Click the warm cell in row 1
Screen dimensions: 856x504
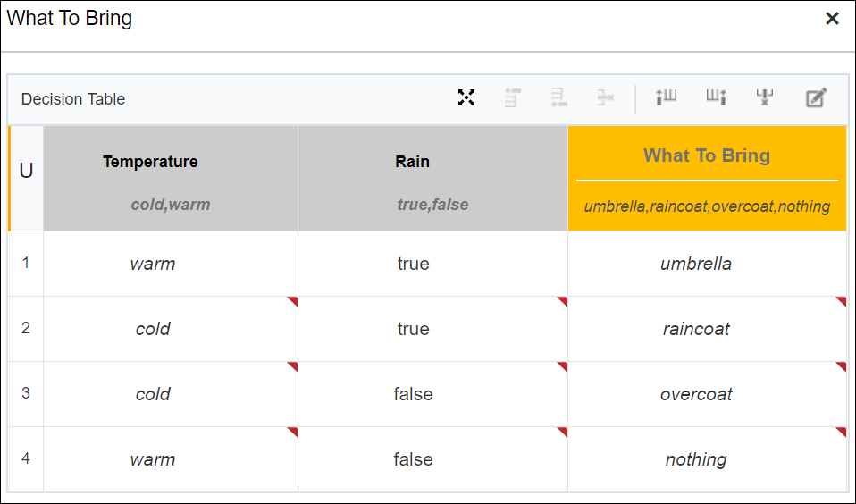click(171, 264)
